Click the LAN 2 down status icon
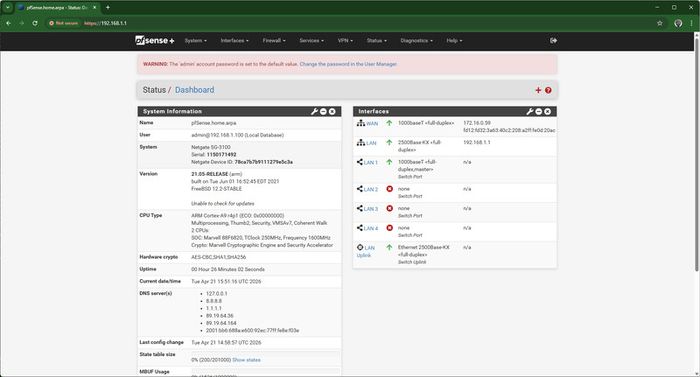Viewport: 700px width, 377px height. click(389, 189)
